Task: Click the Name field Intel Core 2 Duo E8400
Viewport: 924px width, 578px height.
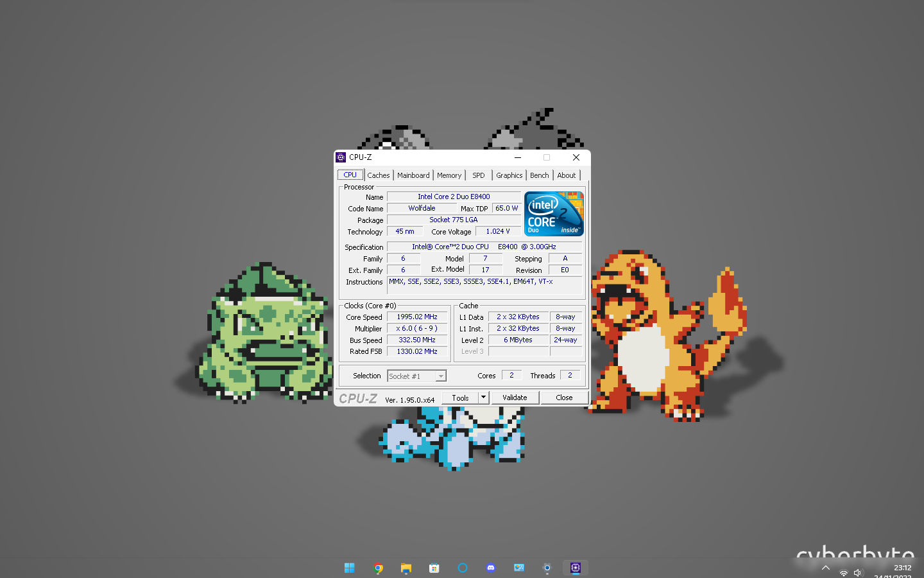Action: point(454,197)
